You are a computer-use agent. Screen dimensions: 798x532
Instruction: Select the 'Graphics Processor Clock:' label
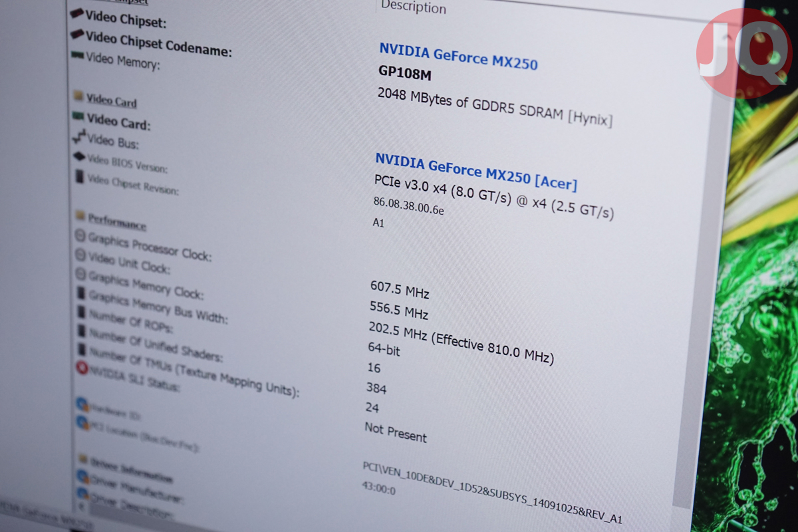151,246
